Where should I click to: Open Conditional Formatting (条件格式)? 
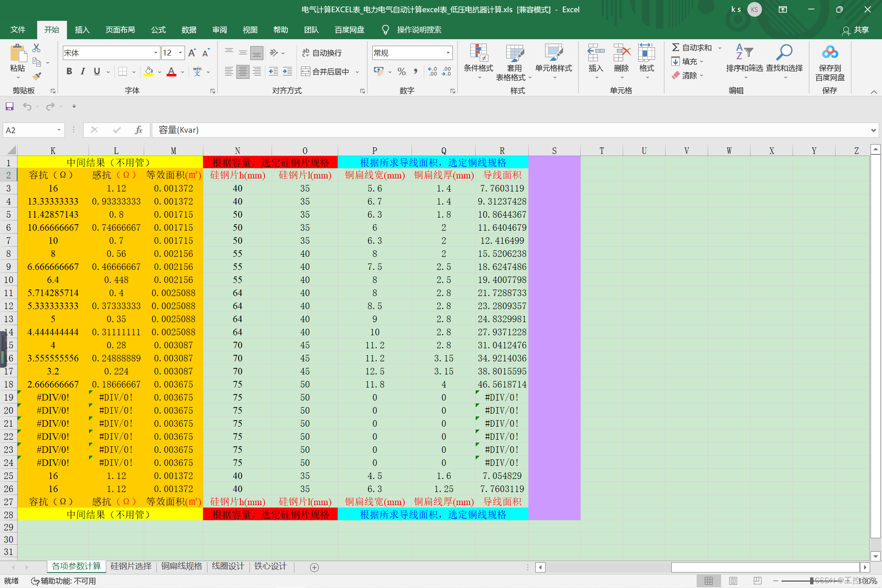[x=478, y=61]
